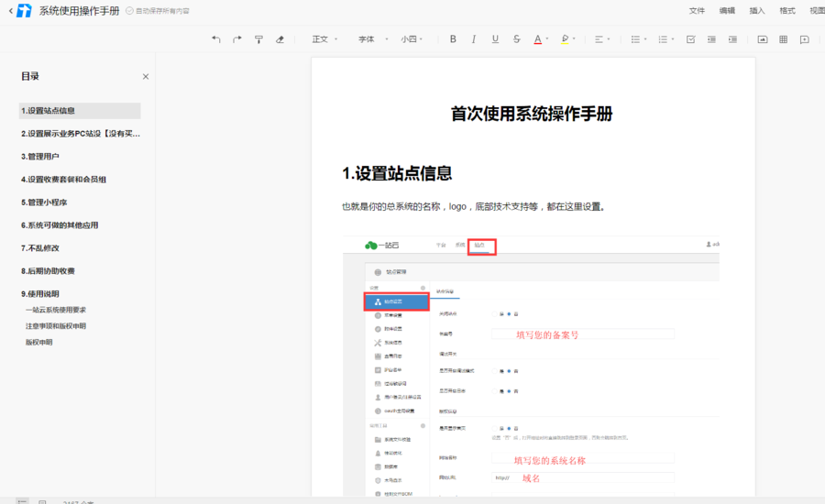The height and width of the screenshot is (504, 825).
Task: Select the format painter tool
Action: (x=258, y=39)
